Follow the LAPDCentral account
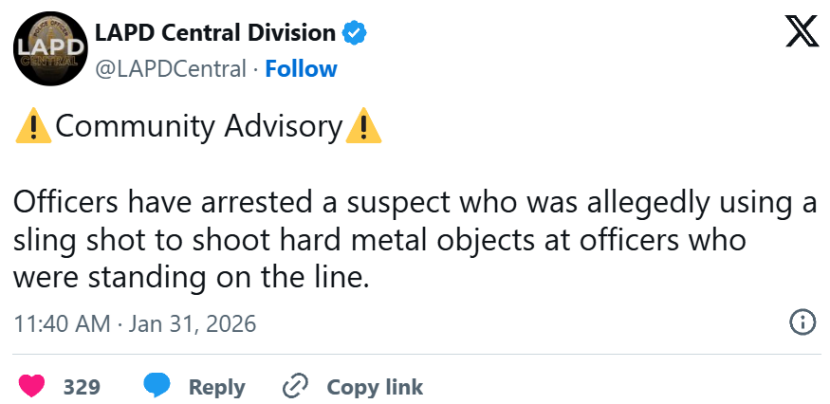The height and width of the screenshot is (404, 830). (301, 68)
